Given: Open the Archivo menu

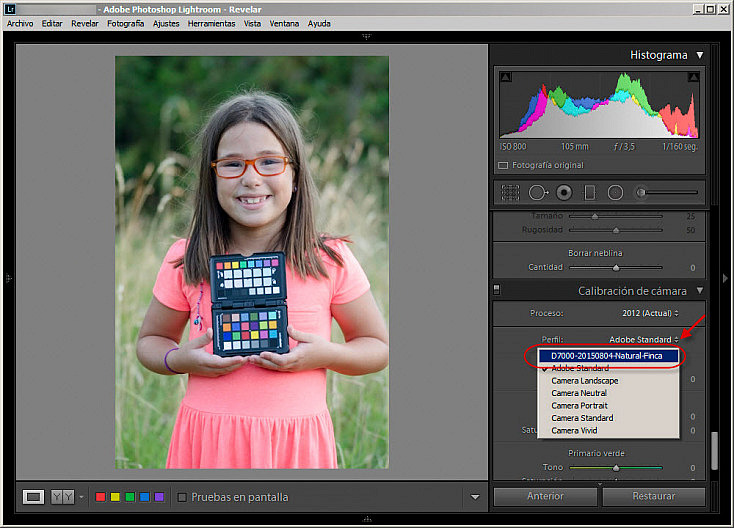Looking at the screenshot, I should 20,23.
